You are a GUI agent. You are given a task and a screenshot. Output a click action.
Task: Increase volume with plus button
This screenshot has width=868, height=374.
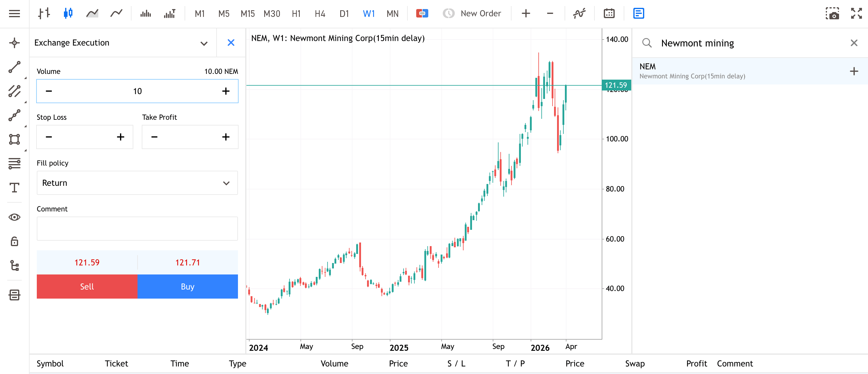(226, 91)
